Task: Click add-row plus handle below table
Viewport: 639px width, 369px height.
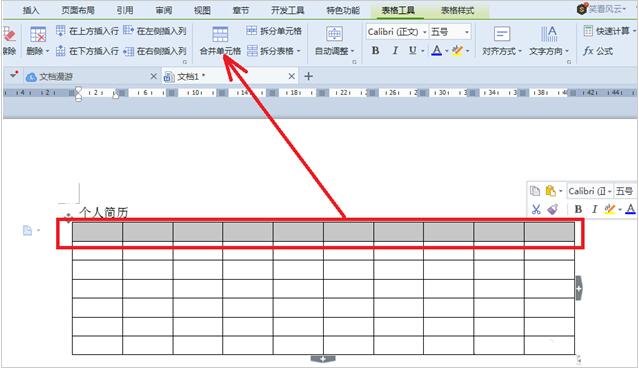Action: (x=323, y=359)
